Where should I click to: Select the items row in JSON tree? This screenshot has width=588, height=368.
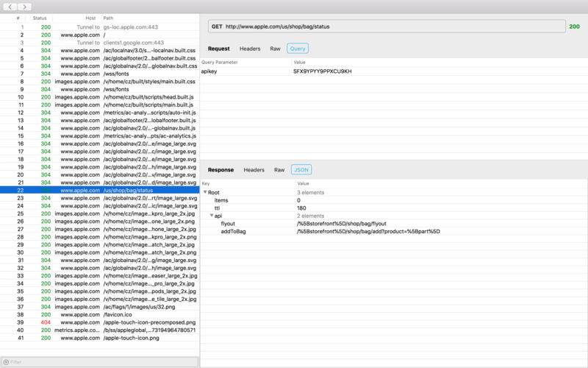tap(394, 200)
